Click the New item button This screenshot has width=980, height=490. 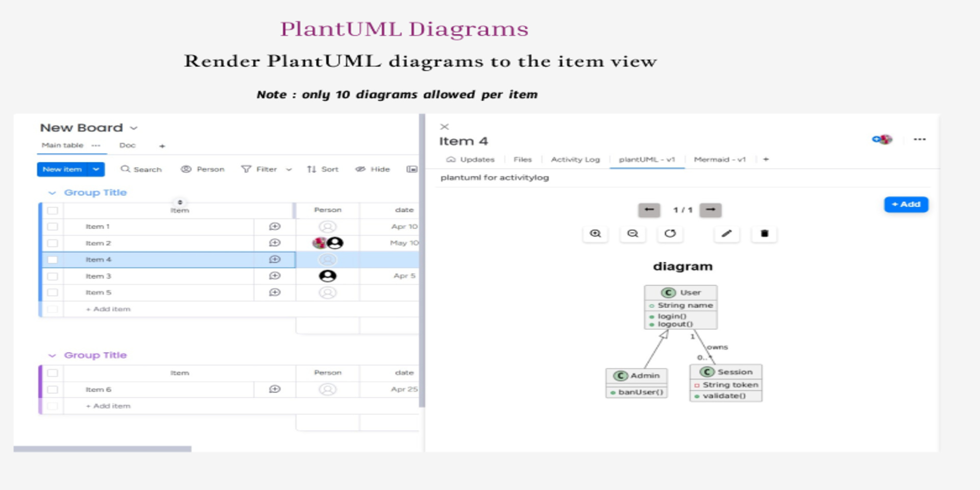62,169
